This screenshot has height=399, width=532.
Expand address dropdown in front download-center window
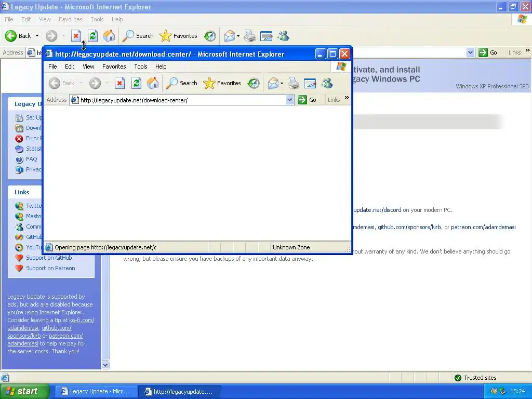289,100
